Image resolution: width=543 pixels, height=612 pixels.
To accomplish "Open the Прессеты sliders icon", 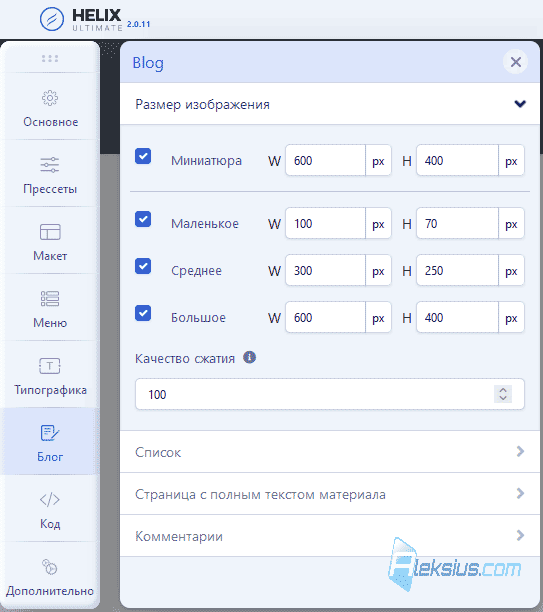I will tap(50, 165).
